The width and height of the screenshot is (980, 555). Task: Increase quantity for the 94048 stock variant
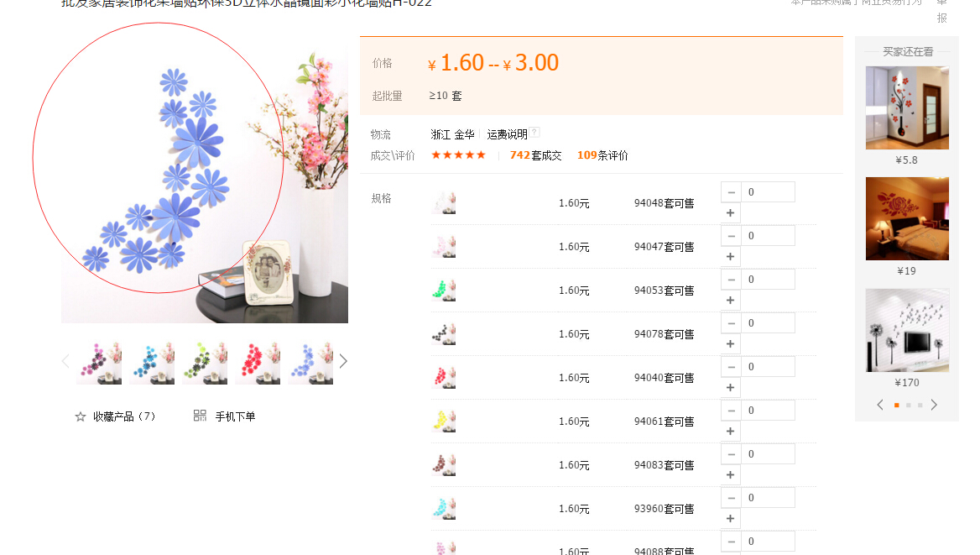pyautogui.click(x=731, y=213)
